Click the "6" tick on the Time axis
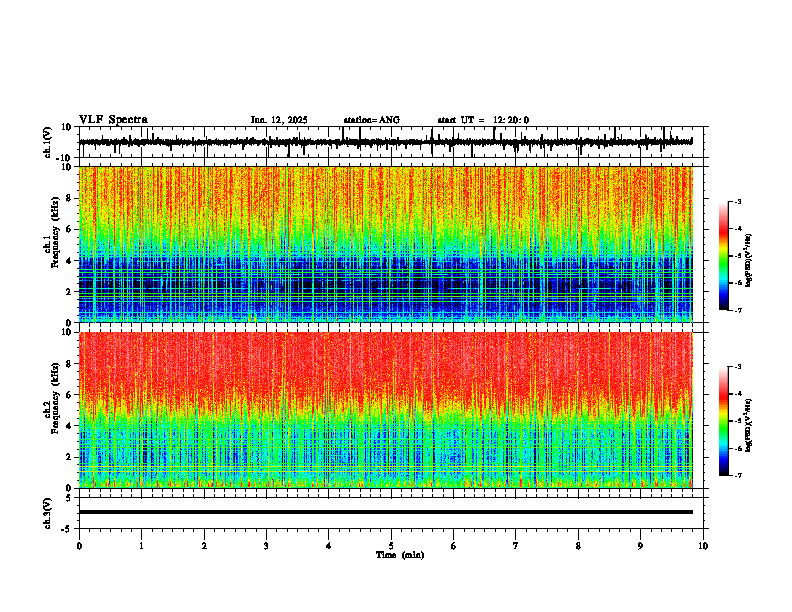The image size is (792, 612). coord(454,546)
